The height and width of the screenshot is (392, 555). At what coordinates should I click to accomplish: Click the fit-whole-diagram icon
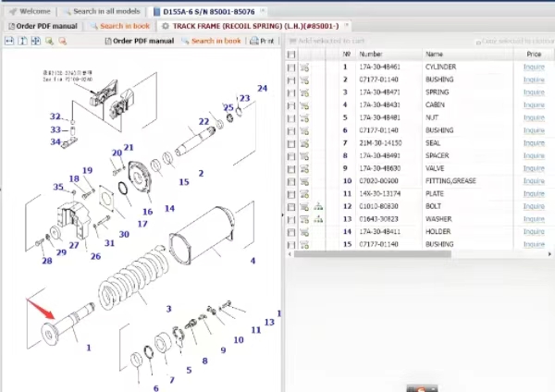click(36, 41)
